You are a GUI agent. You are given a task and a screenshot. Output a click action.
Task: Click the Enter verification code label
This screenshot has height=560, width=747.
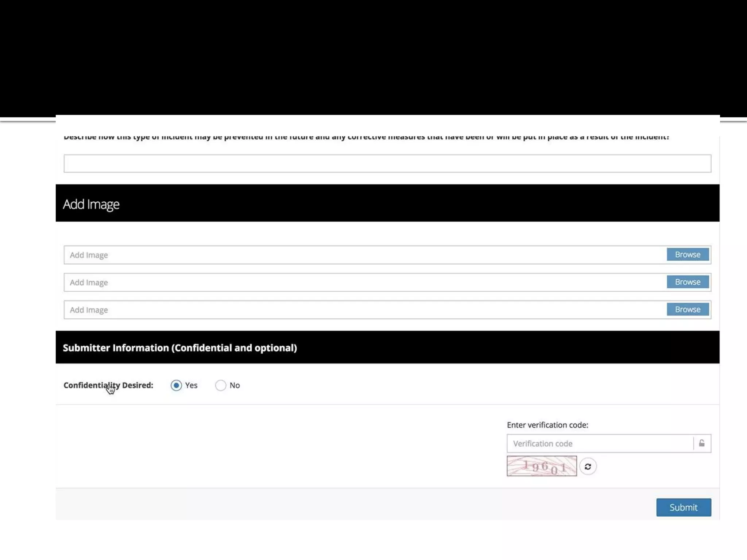(x=547, y=425)
